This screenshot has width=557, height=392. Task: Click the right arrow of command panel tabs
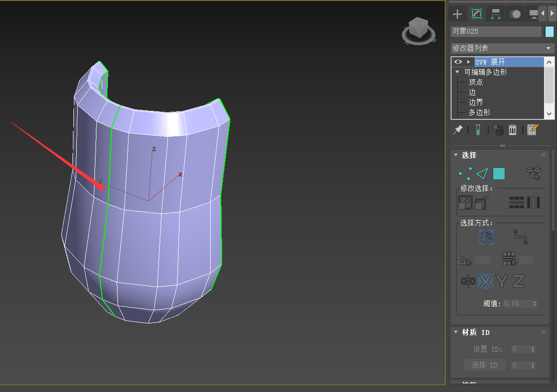[x=552, y=13]
